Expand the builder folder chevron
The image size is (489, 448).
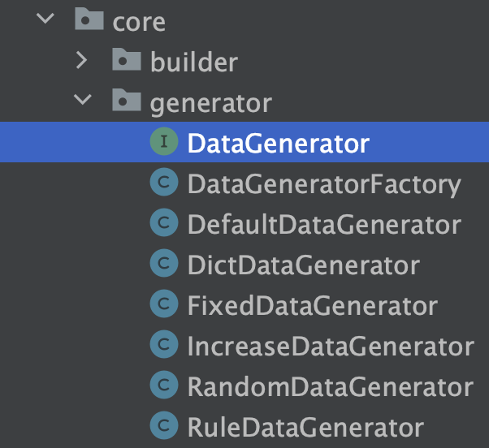pyautogui.click(x=82, y=61)
